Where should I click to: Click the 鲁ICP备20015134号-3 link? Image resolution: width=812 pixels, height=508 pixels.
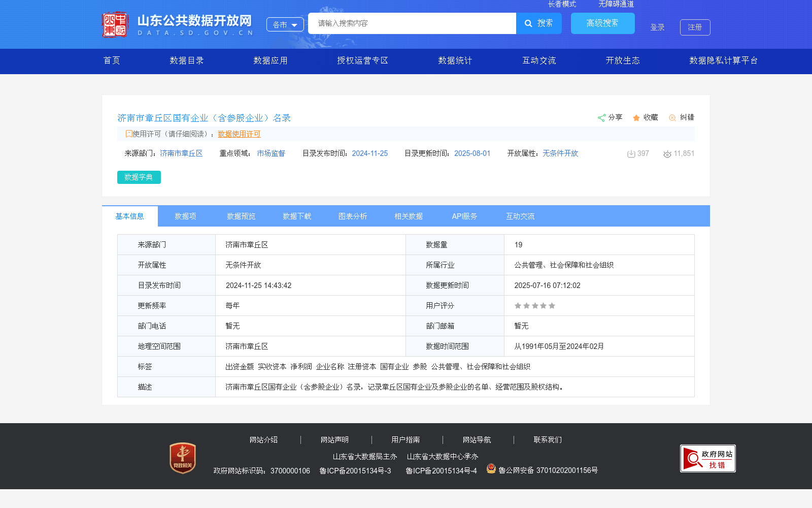[355, 471]
